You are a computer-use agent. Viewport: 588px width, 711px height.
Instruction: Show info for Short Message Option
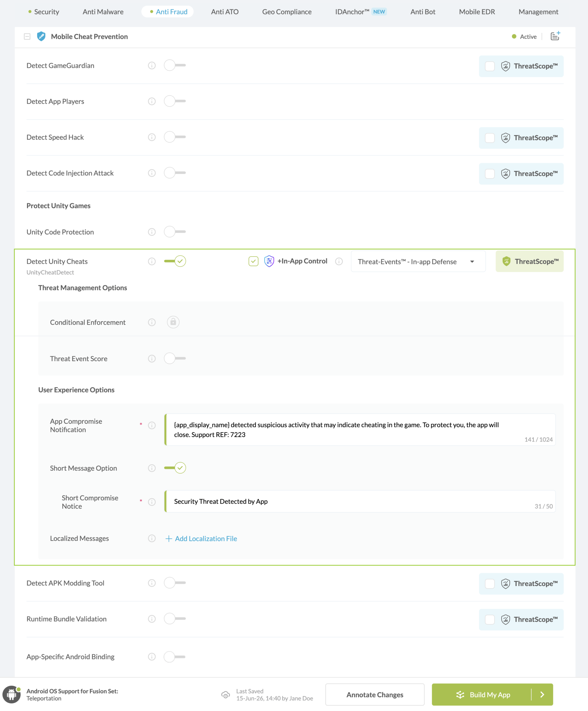click(x=152, y=468)
